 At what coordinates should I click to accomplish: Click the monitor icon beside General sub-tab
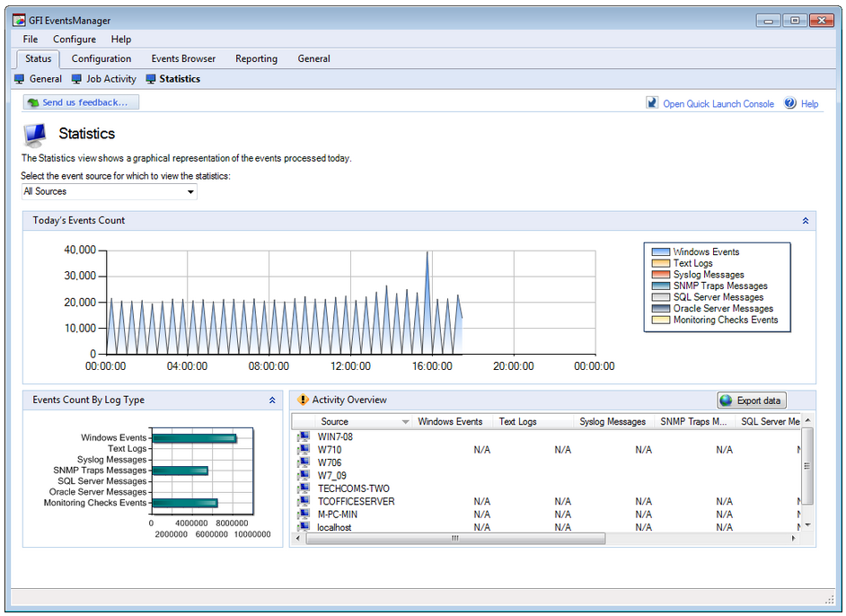(x=20, y=79)
